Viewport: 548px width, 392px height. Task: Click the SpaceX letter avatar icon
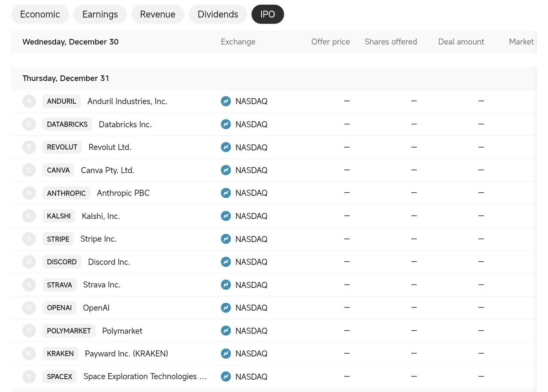pos(29,376)
